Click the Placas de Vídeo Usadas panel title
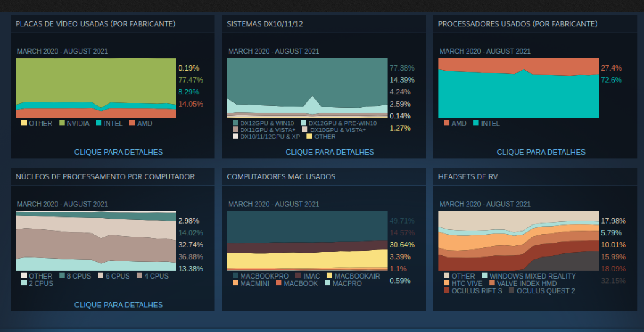The height and width of the screenshot is (332, 644). click(x=95, y=24)
